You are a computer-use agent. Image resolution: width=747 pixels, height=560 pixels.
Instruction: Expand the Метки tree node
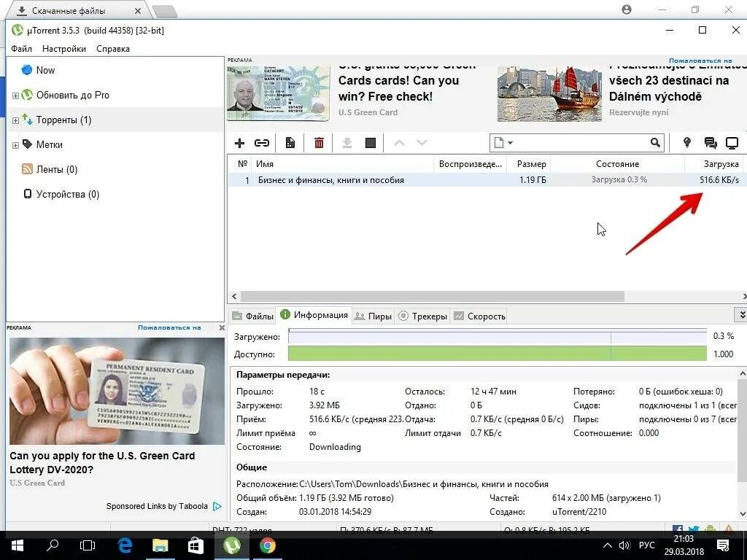tap(16, 145)
